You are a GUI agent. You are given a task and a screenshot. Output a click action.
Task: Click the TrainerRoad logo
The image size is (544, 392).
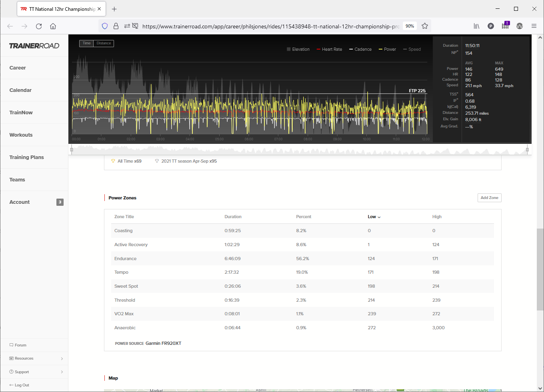(x=34, y=46)
